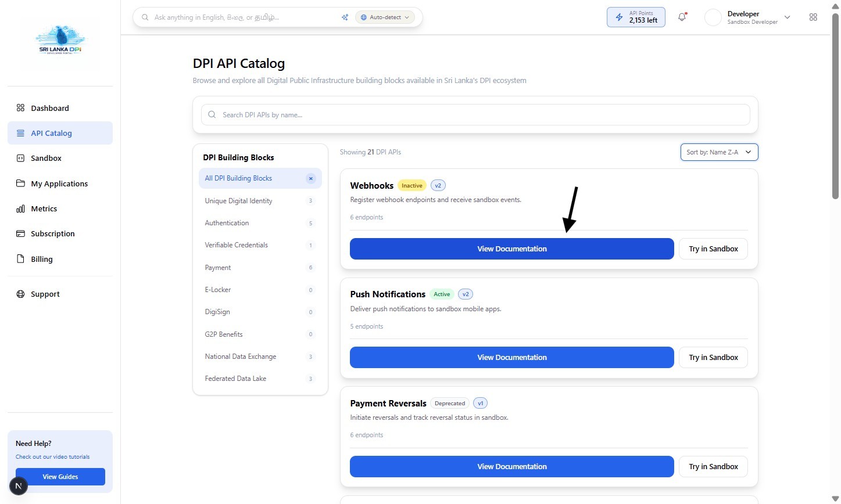This screenshot has height=504, width=841.
Task: Click the page vertical scrollbar thumb
Action: click(x=835, y=107)
